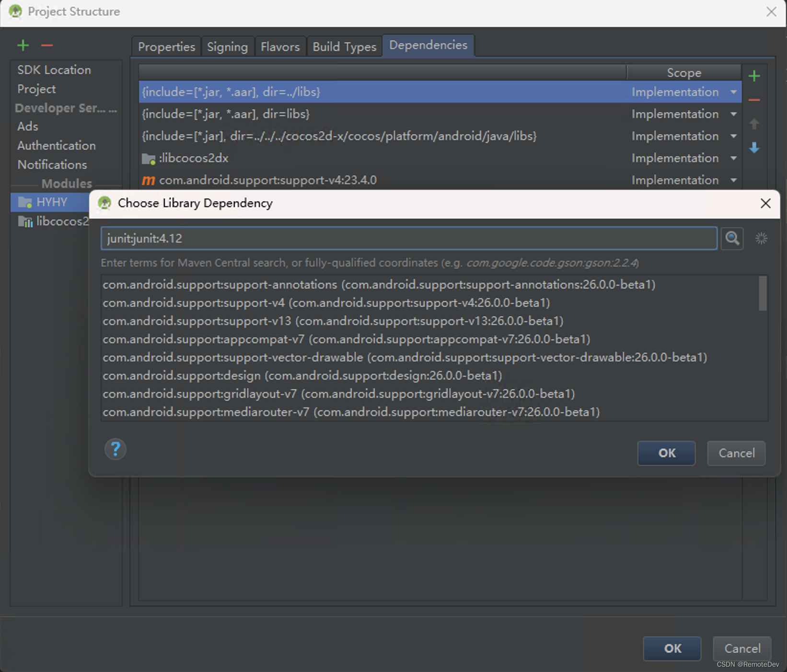Open scope dropdown for support-v4:23.4.0 row
Viewport: 787px width, 672px height.
(733, 180)
